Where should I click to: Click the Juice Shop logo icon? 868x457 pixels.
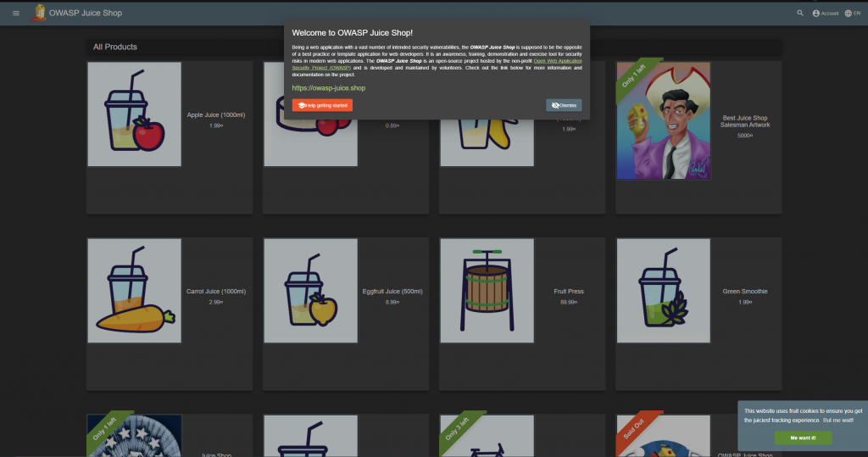(39, 13)
